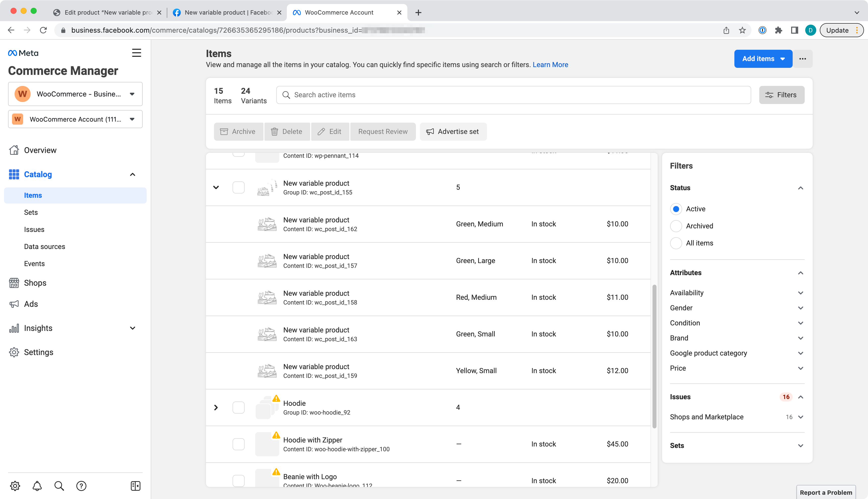Click the search magnifier icon in items list

point(286,95)
